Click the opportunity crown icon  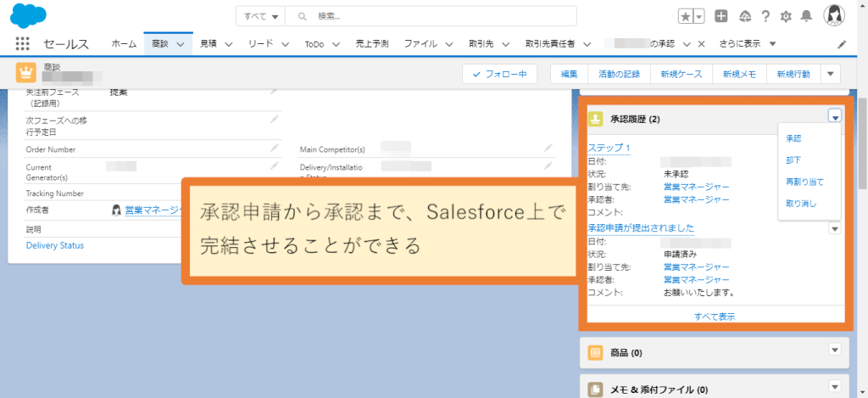(x=26, y=73)
